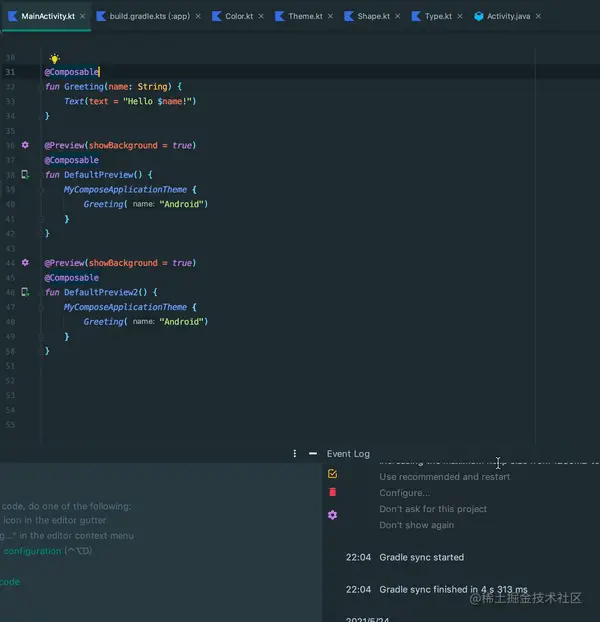
Task: Click the Event Log panel title
Action: coord(348,454)
